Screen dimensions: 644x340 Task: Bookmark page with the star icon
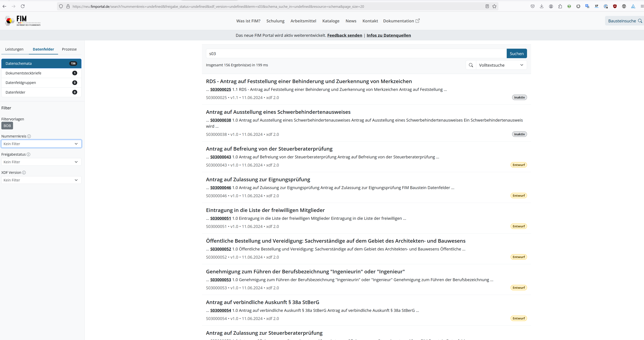tap(494, 6)
